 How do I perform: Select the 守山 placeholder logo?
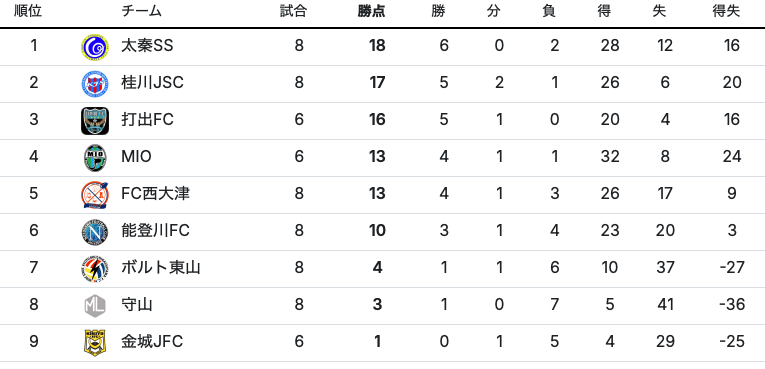95,306
